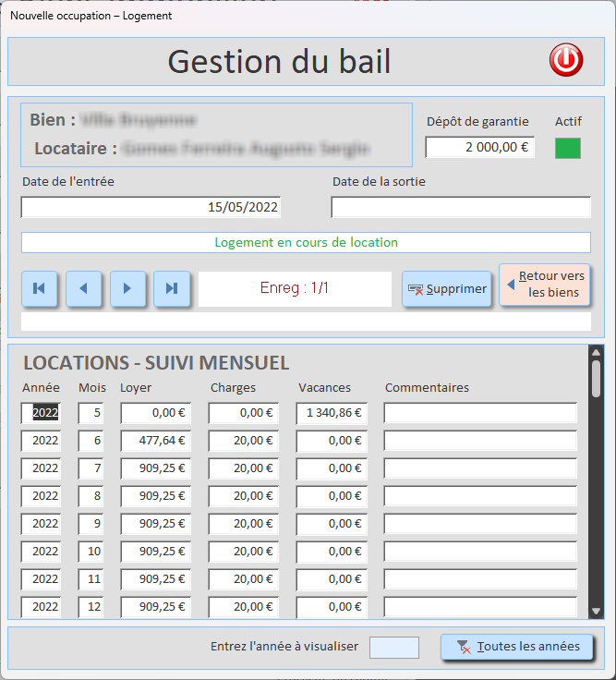Click the Mois field showing 10
Image resolution: width=616 pixels, height=680 pixels.
pyautogui.click(x=92, y=552)
